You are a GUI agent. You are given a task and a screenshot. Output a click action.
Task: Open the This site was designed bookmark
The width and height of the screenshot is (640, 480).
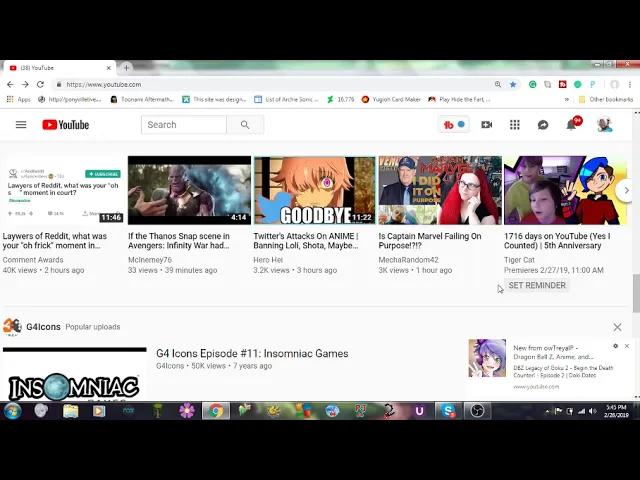(214, 99)
